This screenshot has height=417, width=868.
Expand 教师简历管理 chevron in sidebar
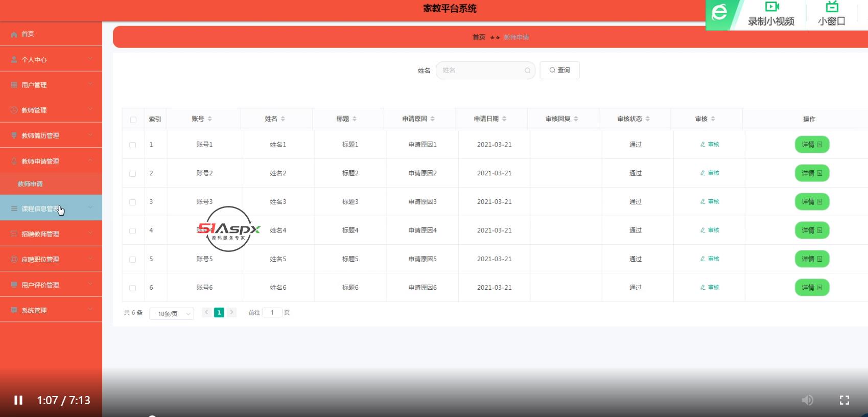point(90,135)
